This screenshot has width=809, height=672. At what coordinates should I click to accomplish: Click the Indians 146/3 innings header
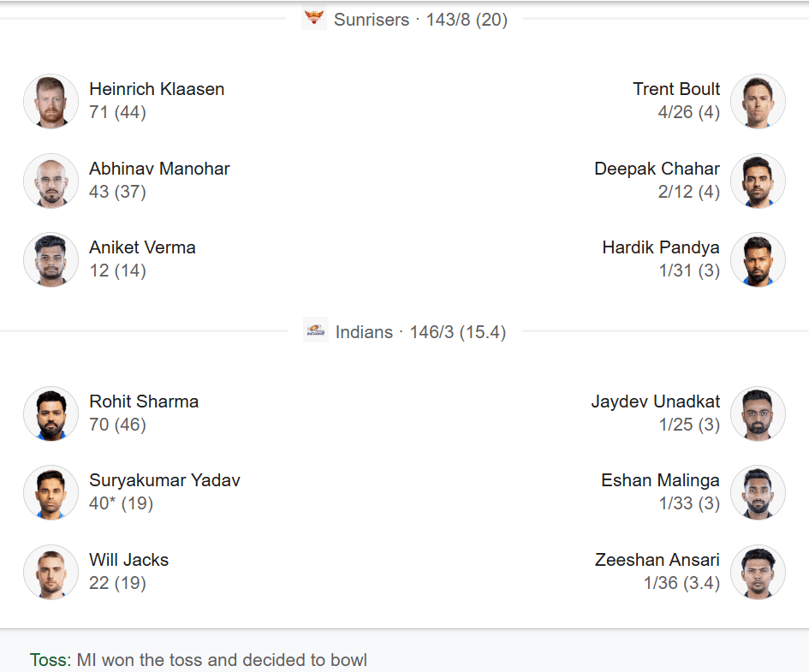pos(420,332)
